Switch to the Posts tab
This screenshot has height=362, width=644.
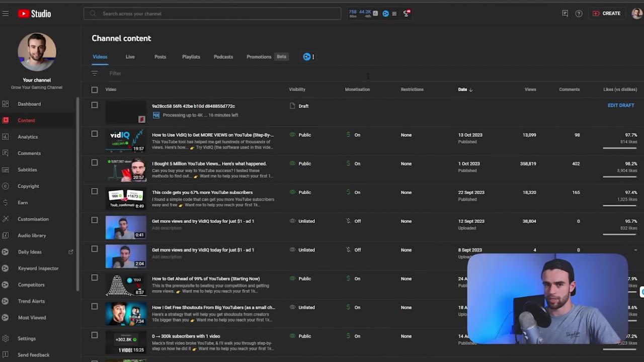160,57
